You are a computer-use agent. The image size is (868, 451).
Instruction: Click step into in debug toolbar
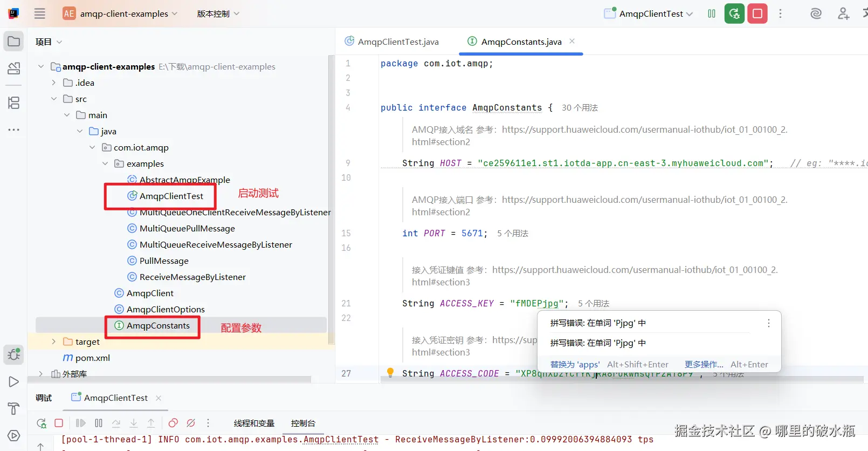(x=134, y=423)
